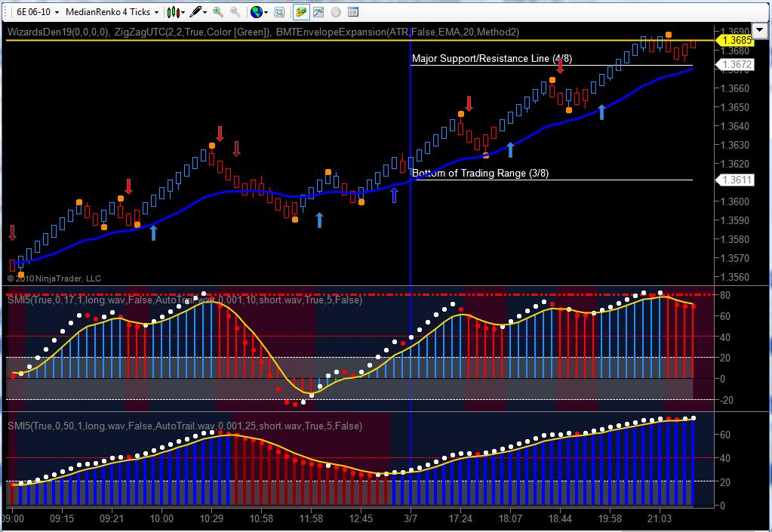This screenshot has height=532, width=772.
Task: Click the 1.3672 price marker label
Action: pos(734,64)
